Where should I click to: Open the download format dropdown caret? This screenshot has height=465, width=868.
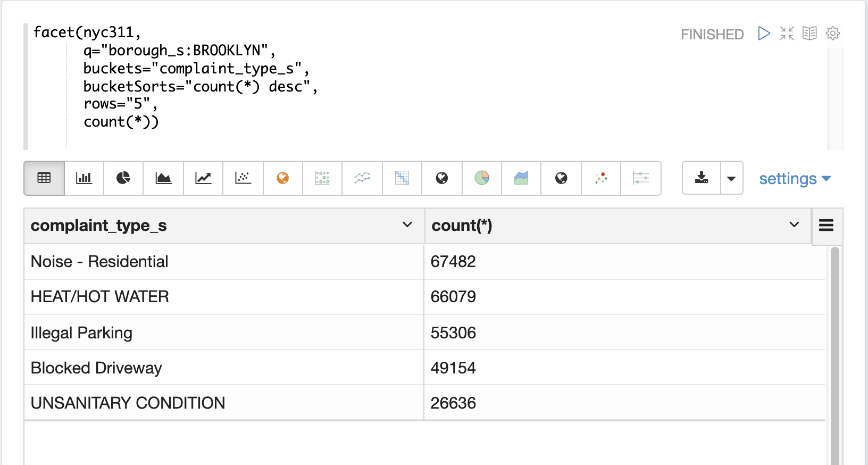[x=731, y=178]
